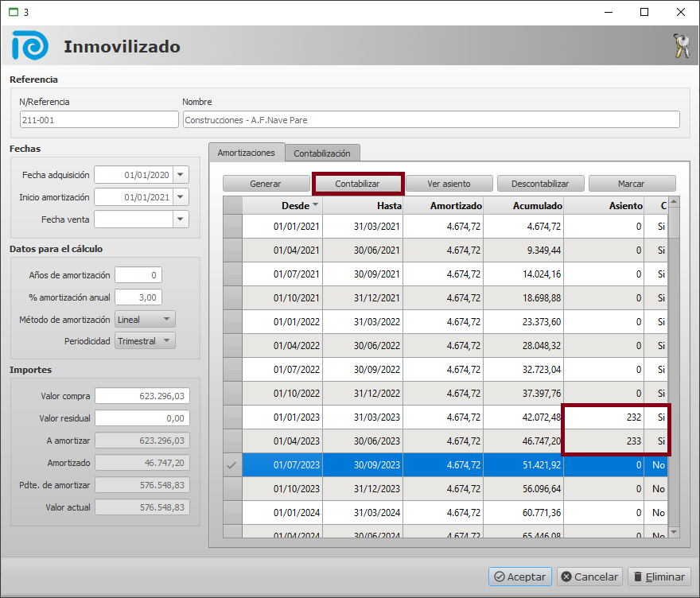Open the Método de amortización dropdown
700x598 pixels.
point(166,320)
